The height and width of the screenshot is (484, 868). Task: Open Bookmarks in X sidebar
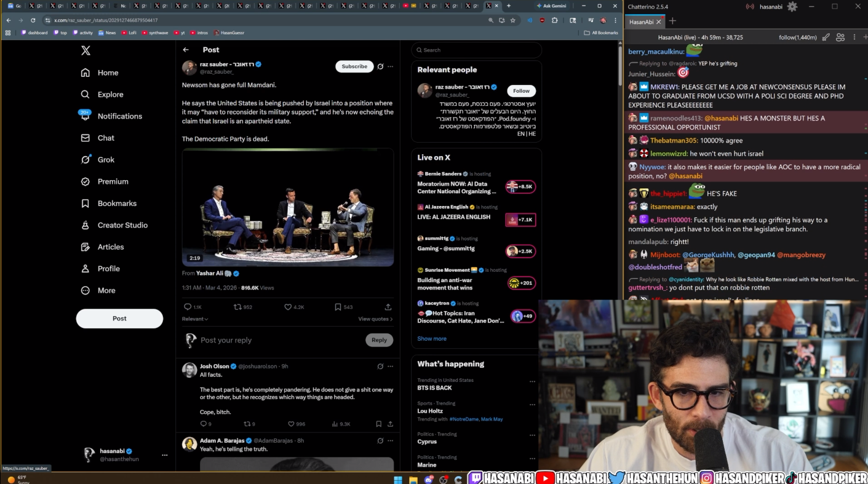click(x=108, y=204)
